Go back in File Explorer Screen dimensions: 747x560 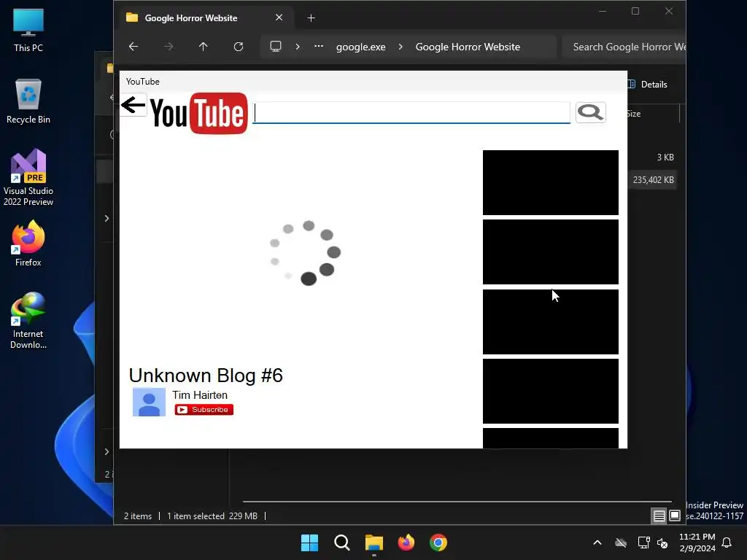pyautogui.click(x=133, y=47)
